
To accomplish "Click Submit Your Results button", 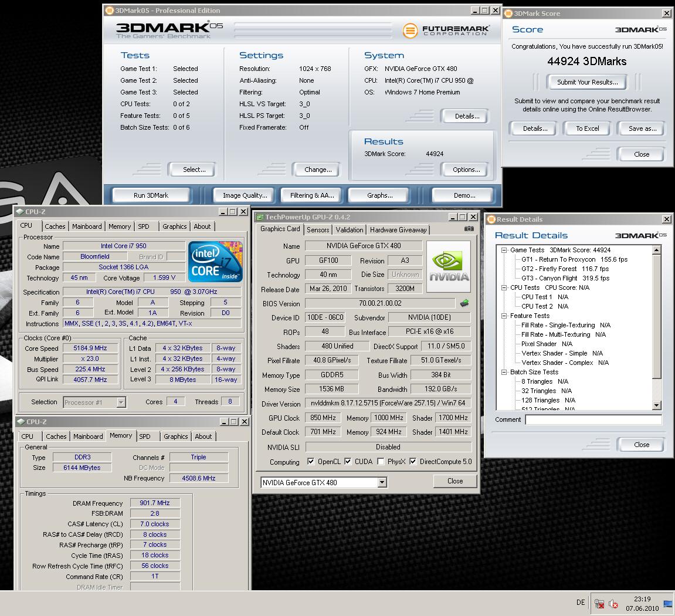I will (x=588, y=82).
